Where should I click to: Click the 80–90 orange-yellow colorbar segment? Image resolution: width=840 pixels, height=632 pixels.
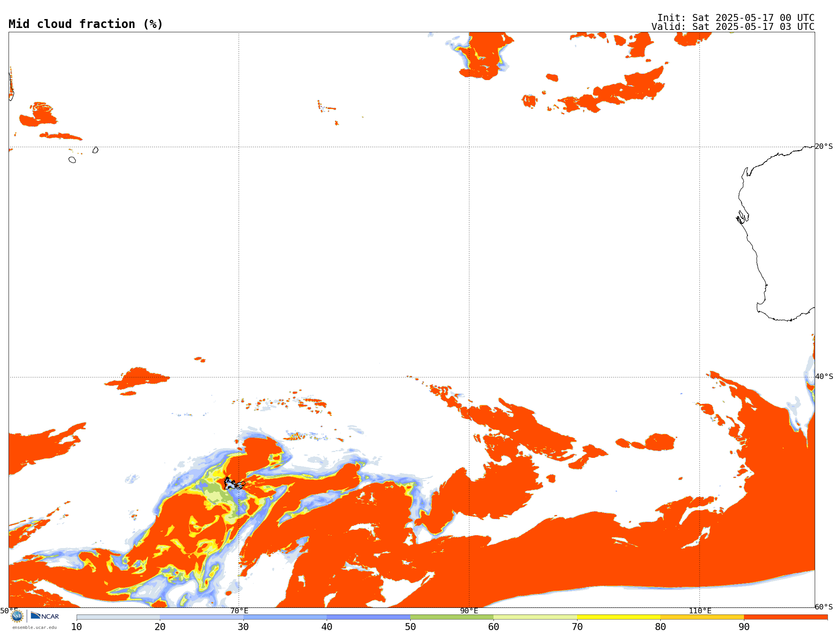702,617
